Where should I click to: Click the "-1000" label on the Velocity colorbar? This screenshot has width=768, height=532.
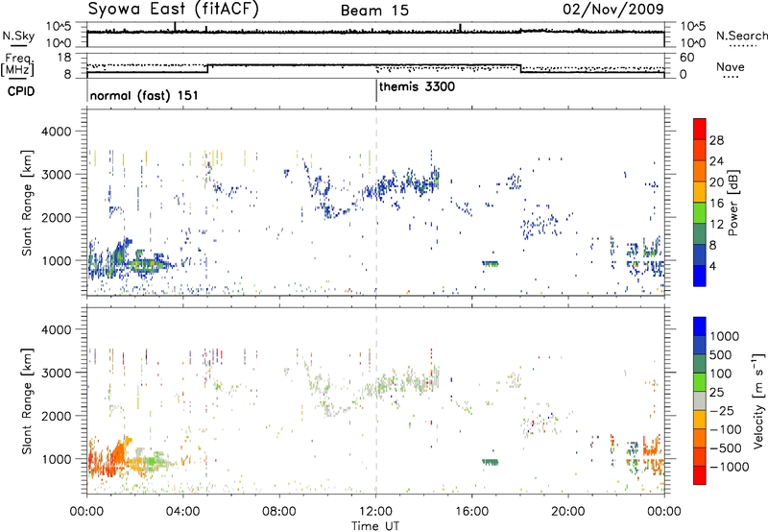(x=730, y=467)
